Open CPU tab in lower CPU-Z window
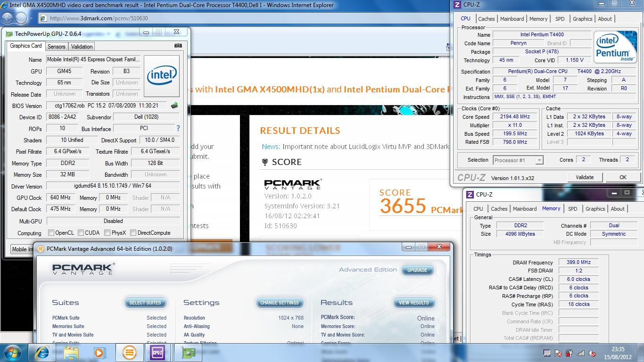 point(478,209)
